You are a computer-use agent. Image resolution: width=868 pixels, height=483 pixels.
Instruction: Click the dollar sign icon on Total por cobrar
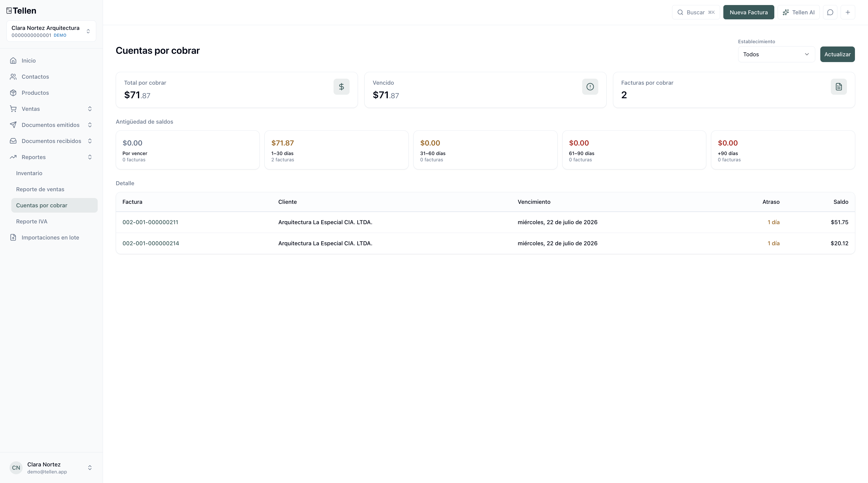(x=341, y=87)
